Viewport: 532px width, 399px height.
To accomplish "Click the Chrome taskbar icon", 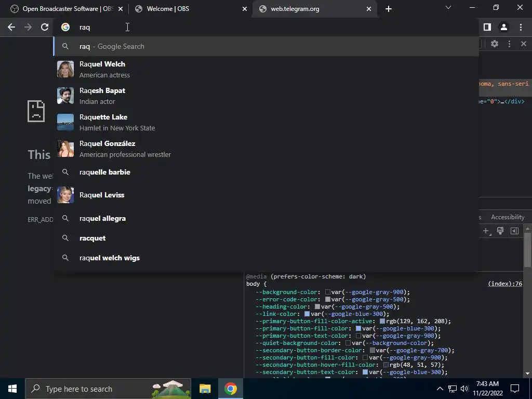I will pos(230,389).
